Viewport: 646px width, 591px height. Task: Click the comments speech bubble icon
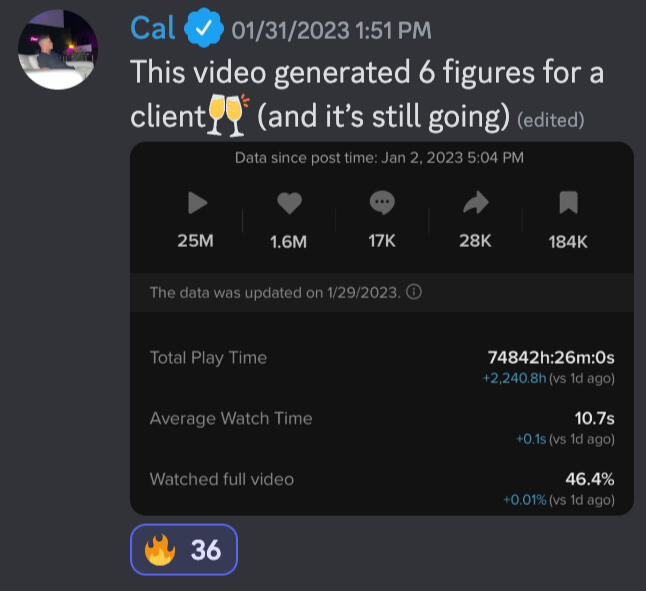click(x=382, y=203)
